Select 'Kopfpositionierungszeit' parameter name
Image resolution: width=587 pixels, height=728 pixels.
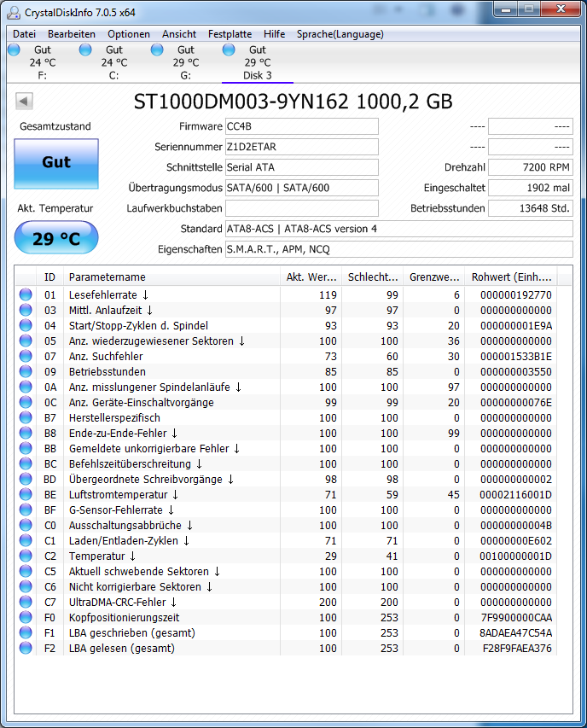124,618
